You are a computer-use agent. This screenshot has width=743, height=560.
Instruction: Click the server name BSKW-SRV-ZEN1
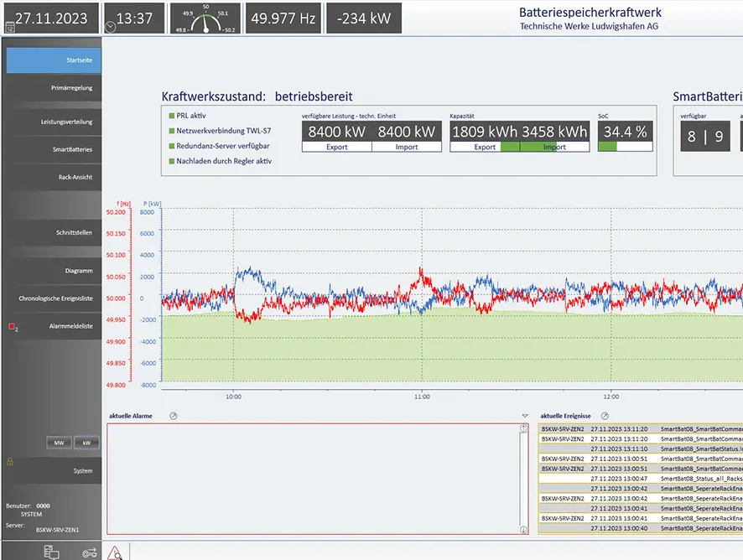(x=57, y=530)
